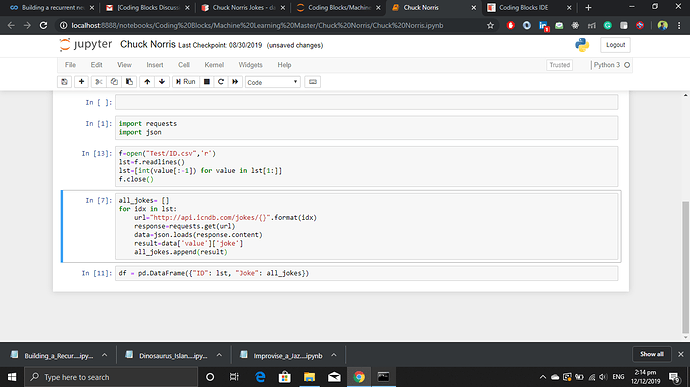Open Chrome three-dot menu
This screenshot has width=690, height=387.
click(679, 26)
